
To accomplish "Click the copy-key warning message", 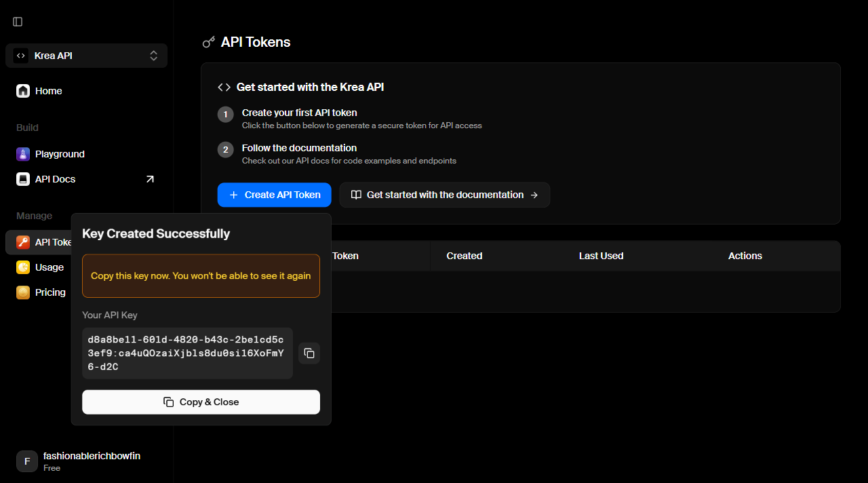I will pos(201,275).
